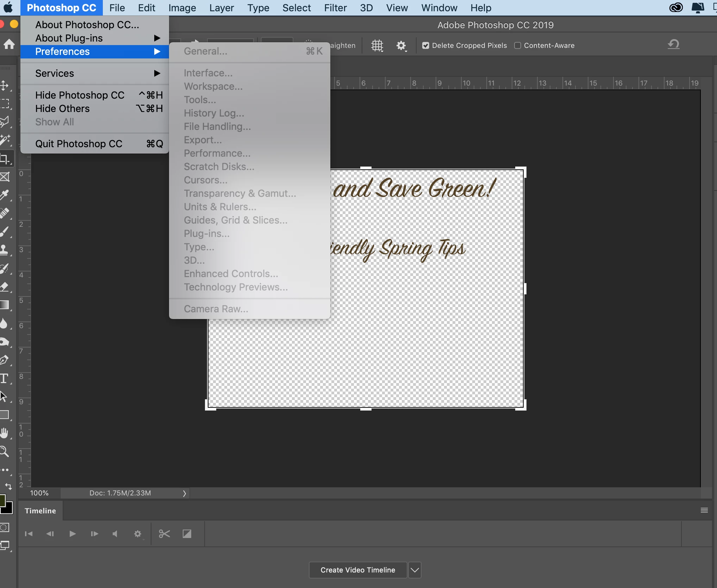Select the Zoom tool magnifier
Screen dimensions: 717x588
[x=4, y=451]
